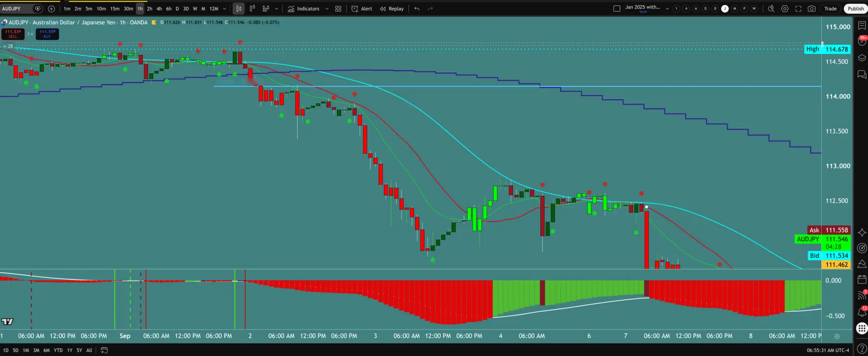The image size is (868, 356).
Task: Expand the timeframe interval dropdown arrow
Action: click(x=224, y=9)
